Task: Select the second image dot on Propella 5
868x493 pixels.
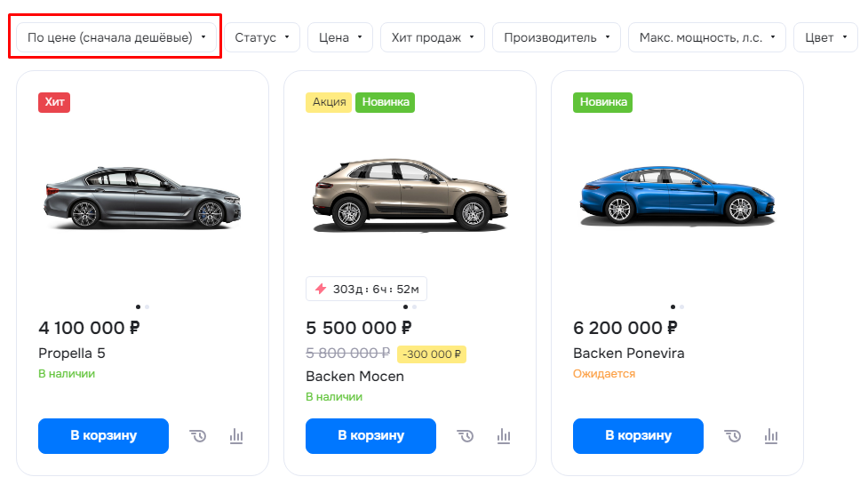Action: pyautogui.click(x=147, y=306)
